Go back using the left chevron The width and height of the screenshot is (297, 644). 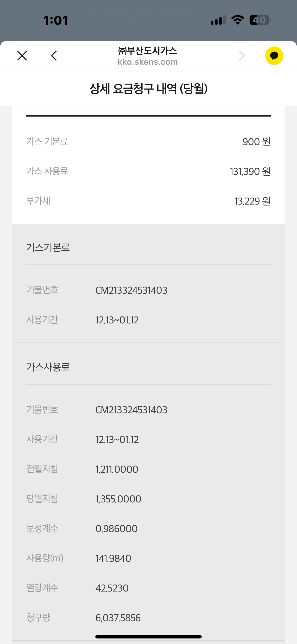point(54,56)
